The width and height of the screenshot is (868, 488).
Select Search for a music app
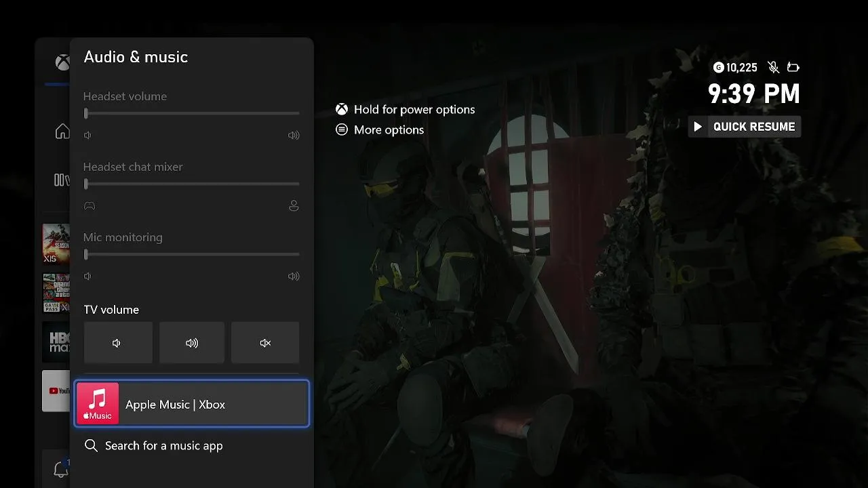(x=154, y=446)
